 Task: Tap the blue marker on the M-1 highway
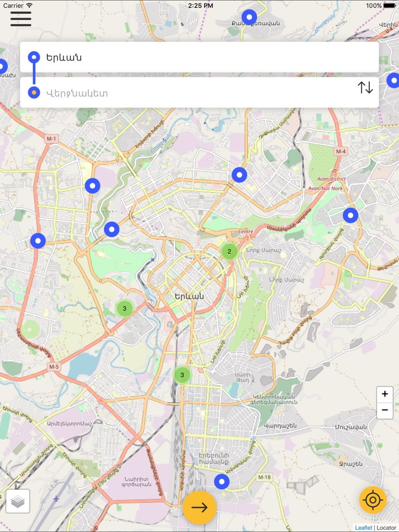pos(38,240)
